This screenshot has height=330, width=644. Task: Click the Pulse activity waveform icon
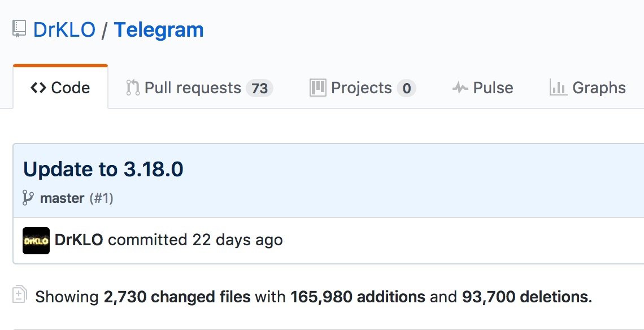click(460, 88)
